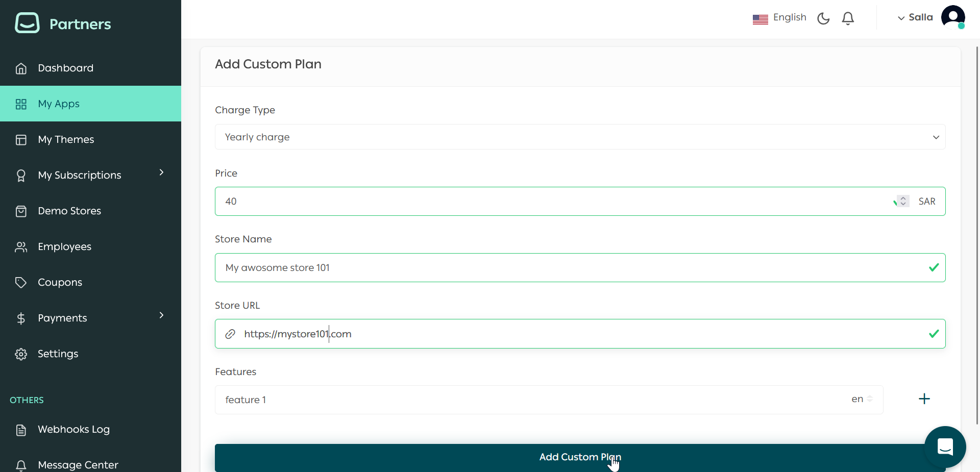Click the Demo Stores bag icon
980x472 pixels.
(x=21, y=211)
